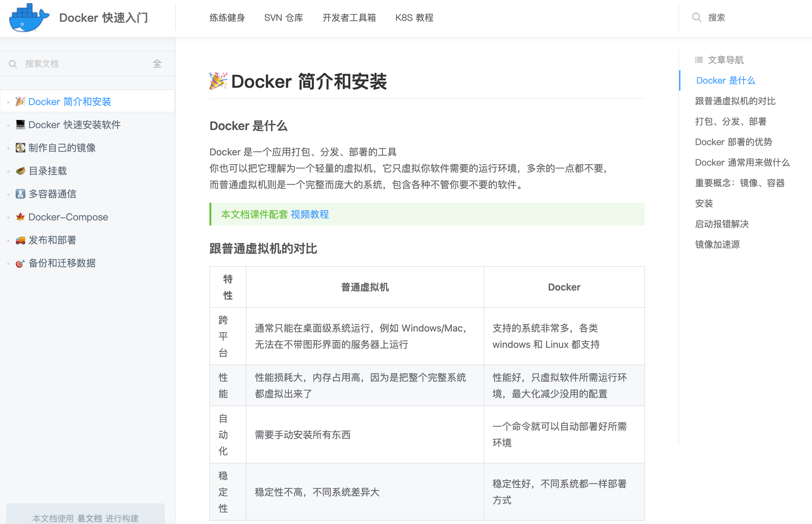
Task: Click the food icon beside 目录挂载
Action: coord(20,171)
